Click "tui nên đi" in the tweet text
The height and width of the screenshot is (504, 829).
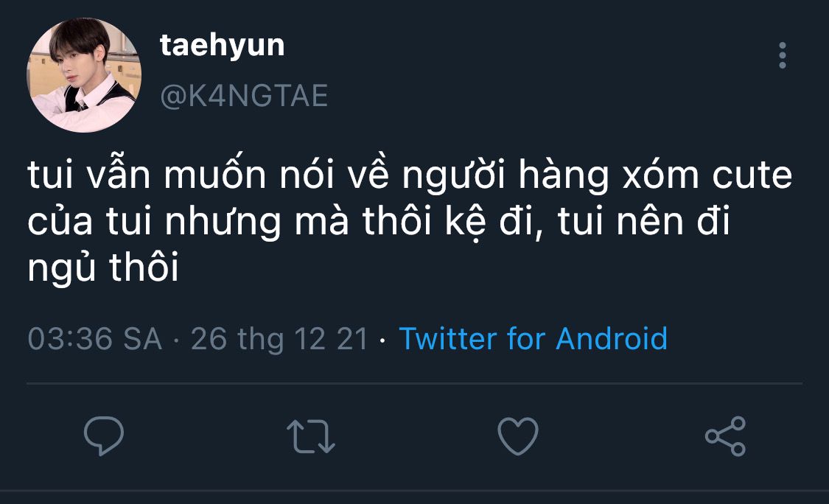click(643, 223)
